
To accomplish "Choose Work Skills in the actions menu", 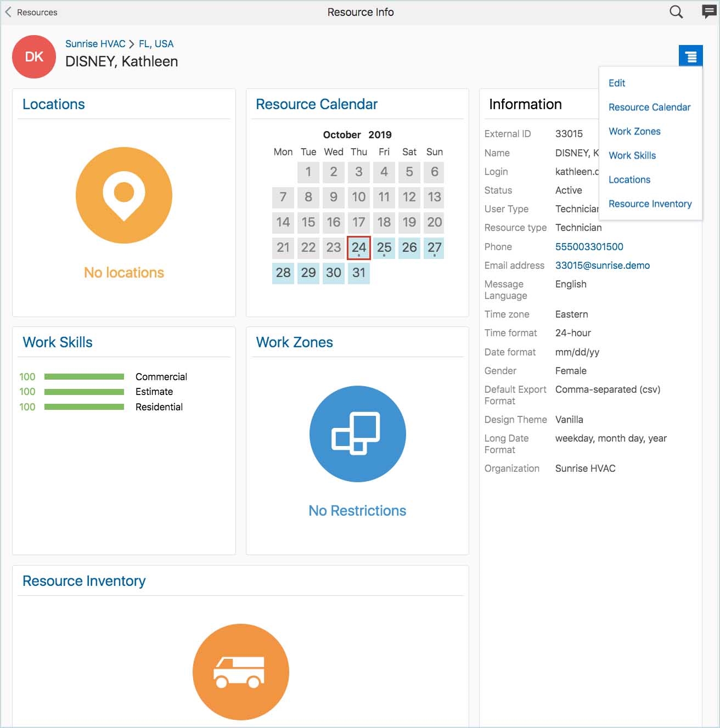I will (632, 155).
